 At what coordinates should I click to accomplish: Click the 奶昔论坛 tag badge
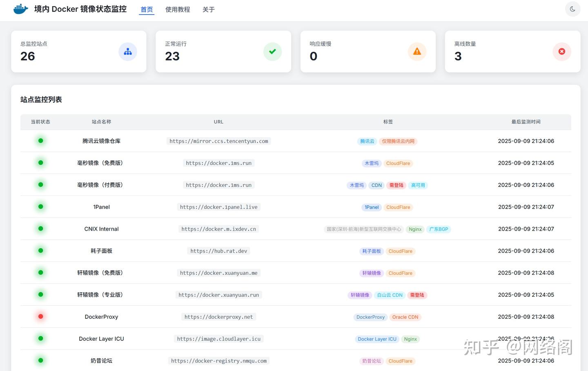click(372, 361)
